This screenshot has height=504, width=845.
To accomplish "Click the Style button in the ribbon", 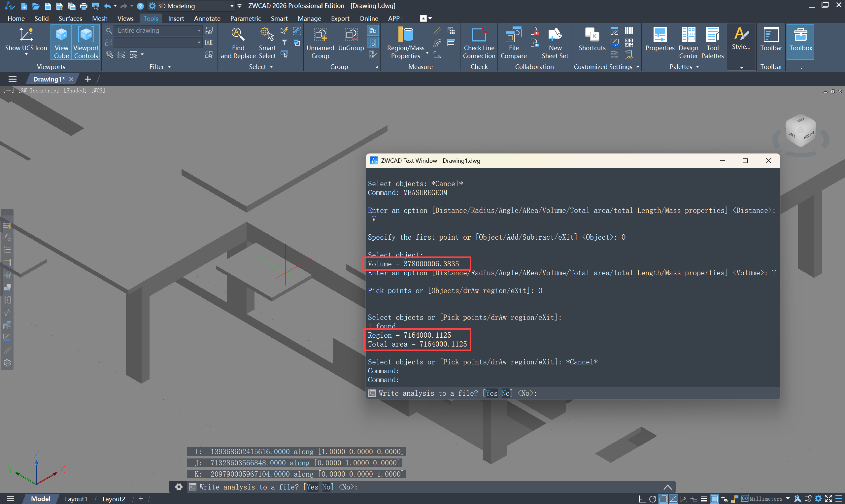I will pos(741,39).
